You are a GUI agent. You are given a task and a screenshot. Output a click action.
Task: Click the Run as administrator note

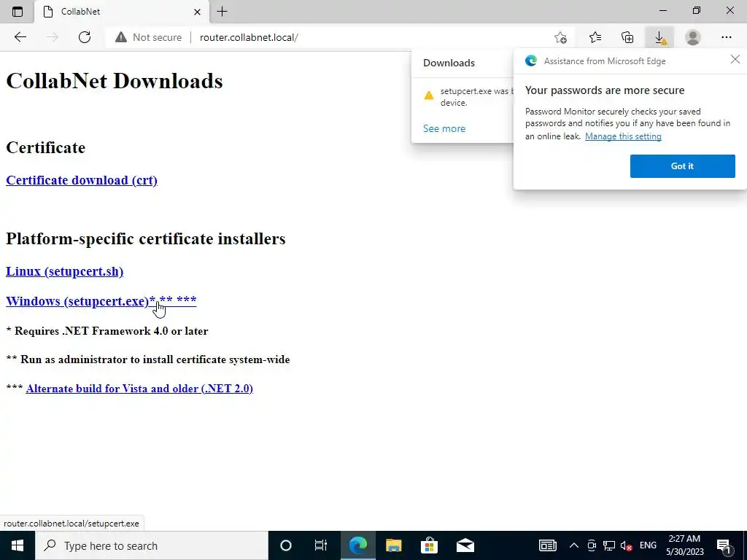click(x=147, y=359)
